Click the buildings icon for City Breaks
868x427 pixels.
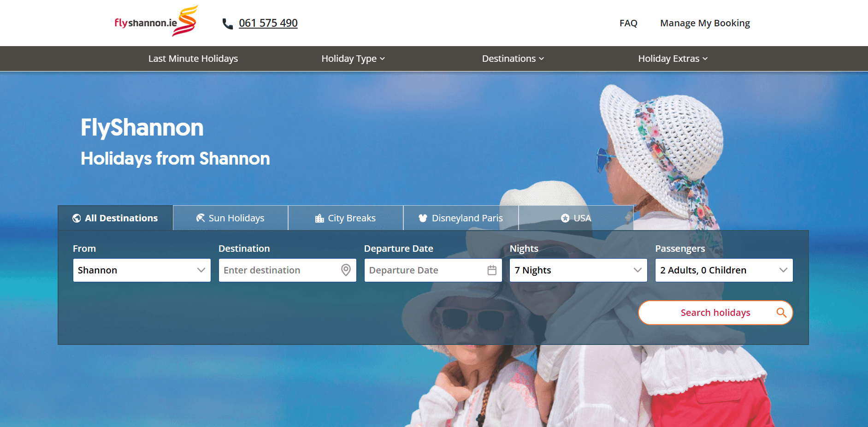[319, 218]
